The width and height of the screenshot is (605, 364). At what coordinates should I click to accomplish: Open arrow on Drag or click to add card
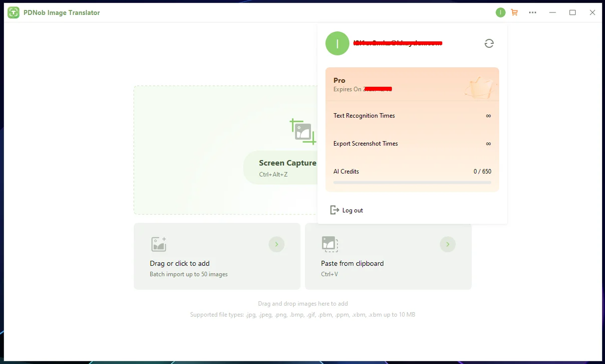[277, 244]
